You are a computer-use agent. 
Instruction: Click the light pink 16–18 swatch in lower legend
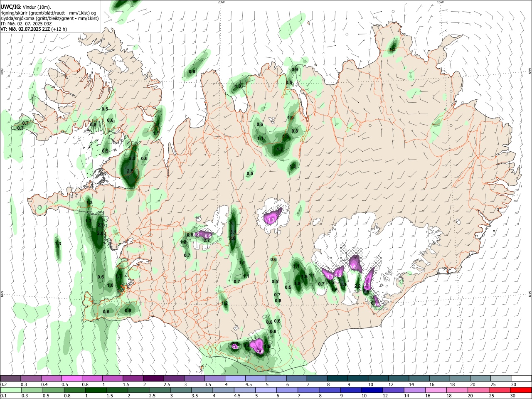(436, 390)
